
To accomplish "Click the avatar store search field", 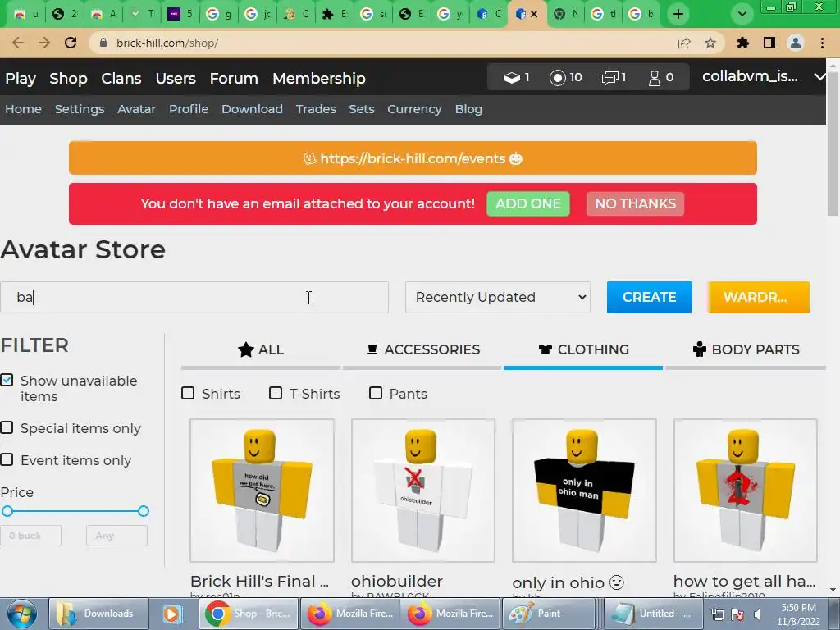I will click(194, 297).
